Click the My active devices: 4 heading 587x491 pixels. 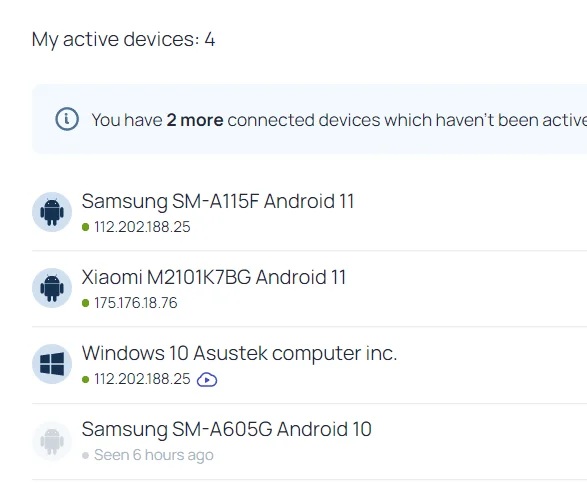(124, 40)
